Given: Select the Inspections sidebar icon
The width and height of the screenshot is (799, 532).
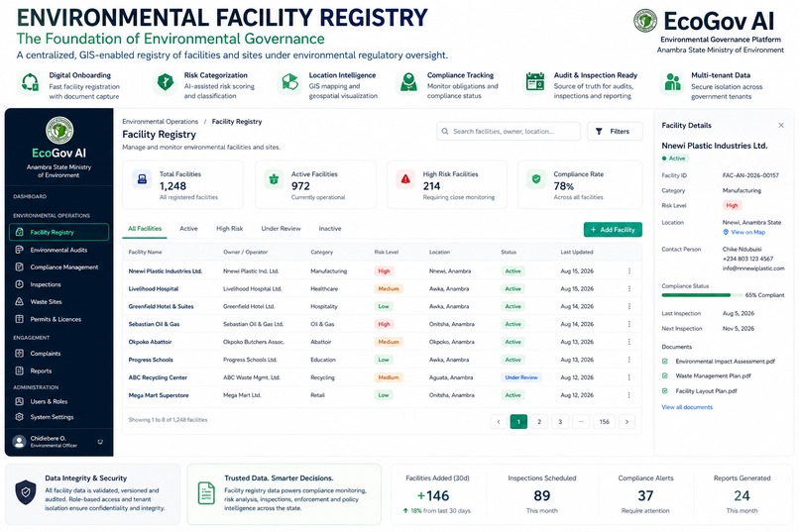Looking at the screenshot, I should point(20,284).
